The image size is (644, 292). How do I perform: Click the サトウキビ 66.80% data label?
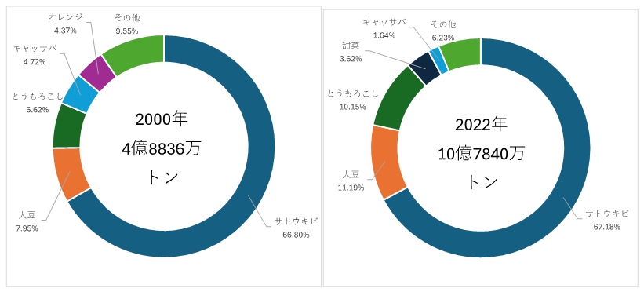(x=297, y=228)
